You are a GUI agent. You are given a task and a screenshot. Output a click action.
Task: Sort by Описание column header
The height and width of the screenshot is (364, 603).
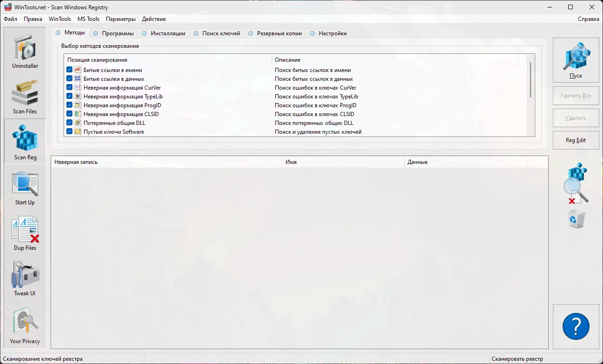point(395,60)
